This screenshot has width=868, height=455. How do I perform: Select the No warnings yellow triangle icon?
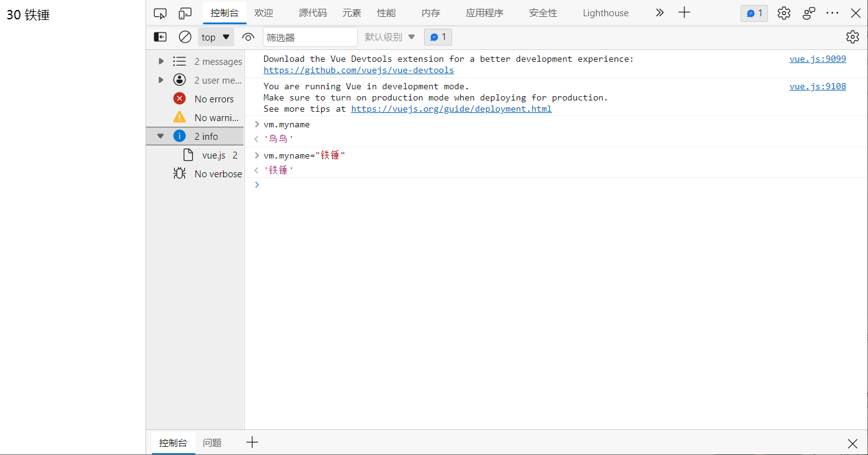(180, 117)
